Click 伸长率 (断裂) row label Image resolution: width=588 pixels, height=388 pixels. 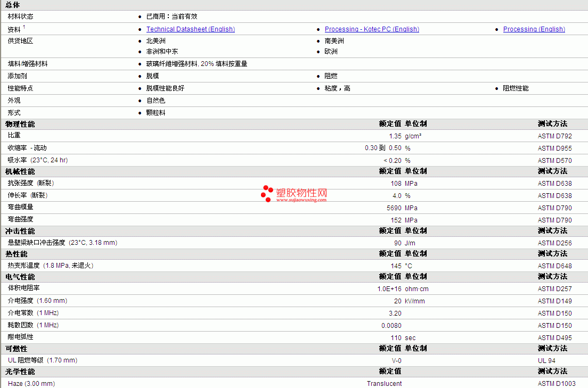27,195
